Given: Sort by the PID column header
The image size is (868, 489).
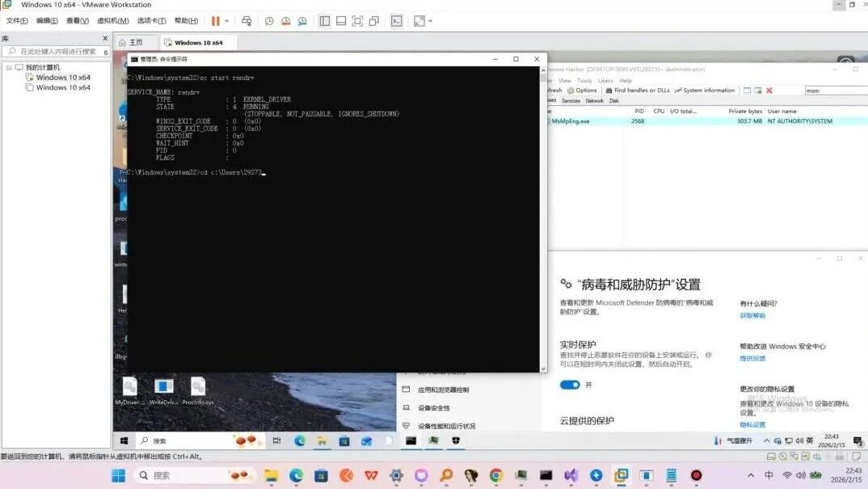Looking at the screenshot, I should [638, 112].
